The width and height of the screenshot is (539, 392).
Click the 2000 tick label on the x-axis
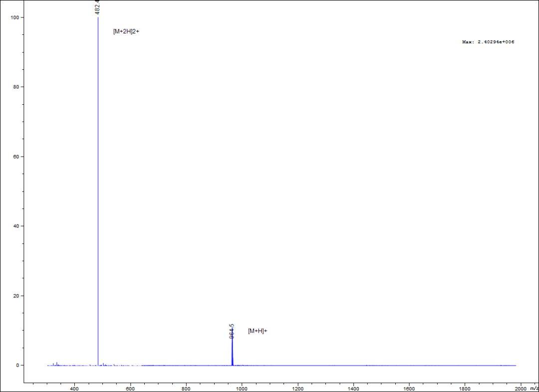click(x=521, y=388)
